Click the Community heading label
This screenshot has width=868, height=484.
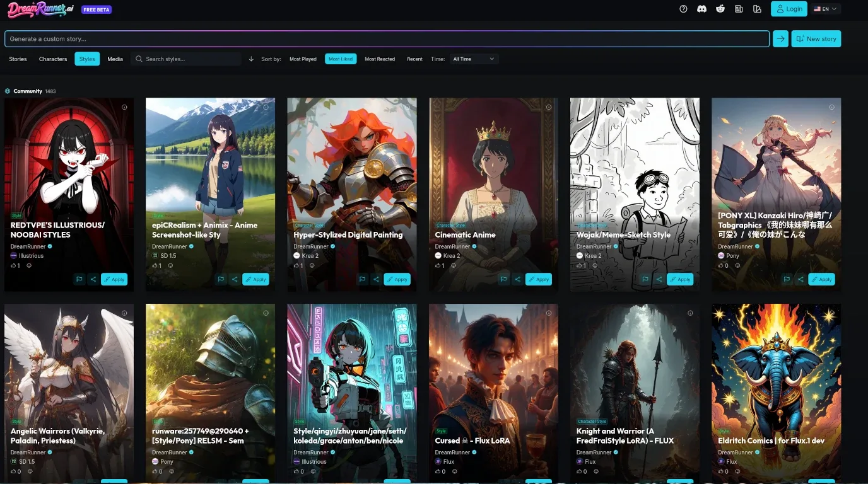point(28,91)
